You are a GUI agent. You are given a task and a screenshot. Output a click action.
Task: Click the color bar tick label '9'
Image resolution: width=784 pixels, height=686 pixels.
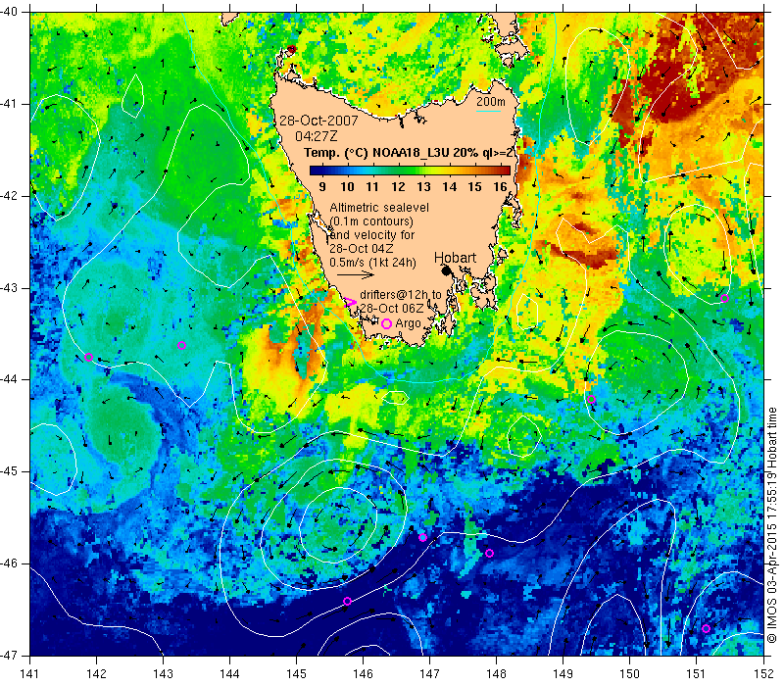point(322,186)
